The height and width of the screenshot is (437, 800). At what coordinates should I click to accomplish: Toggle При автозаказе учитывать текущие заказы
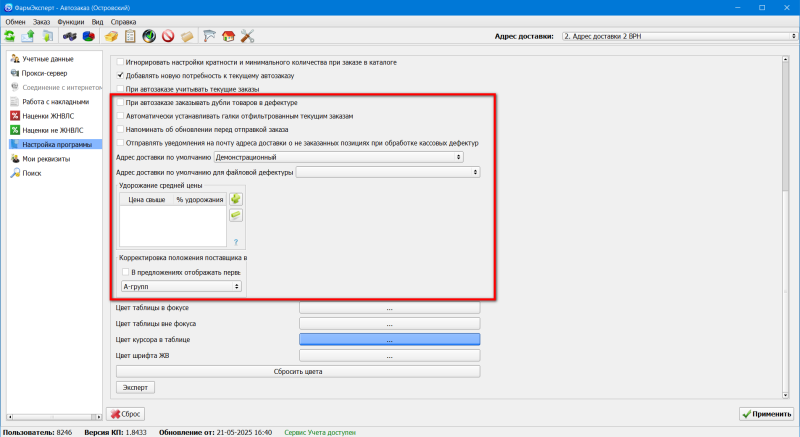click(x=120, y=89)
